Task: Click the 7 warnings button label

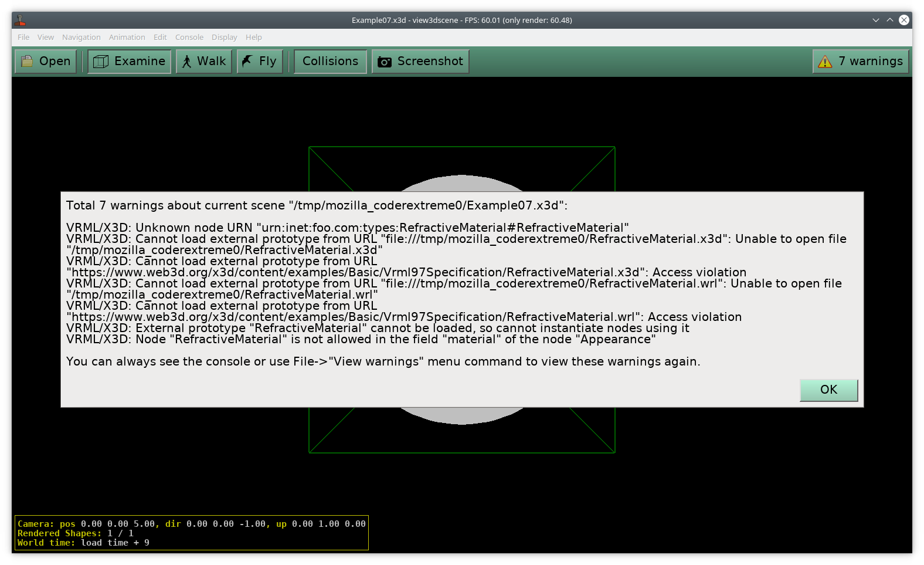Action: 876,62
